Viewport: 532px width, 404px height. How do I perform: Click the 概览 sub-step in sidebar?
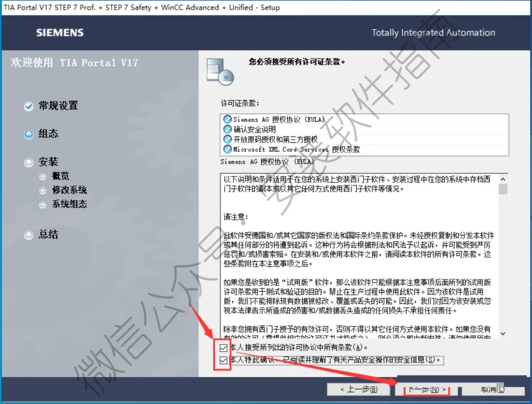(61, 176)
